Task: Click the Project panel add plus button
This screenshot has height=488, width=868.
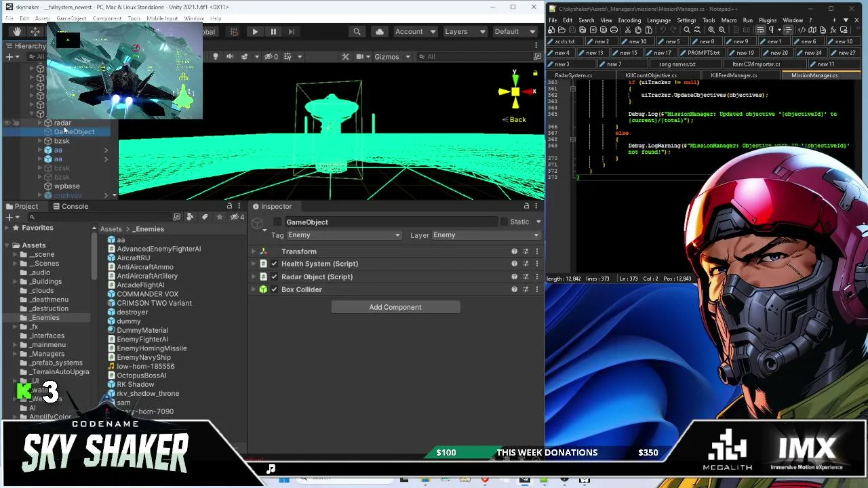Action: pyautogui.click(x=9, y=217)
